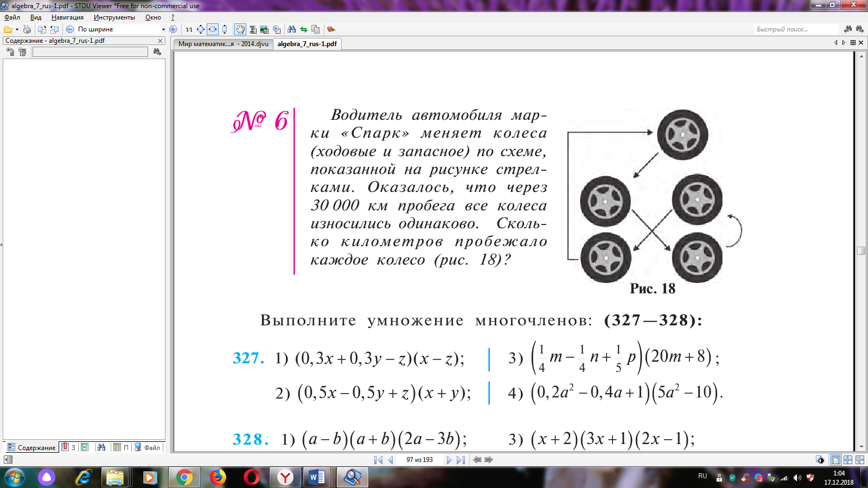This screenshot has width=868, height=488.
Task: Open the 'П' panel tab
Action: (x=121, y=447)
